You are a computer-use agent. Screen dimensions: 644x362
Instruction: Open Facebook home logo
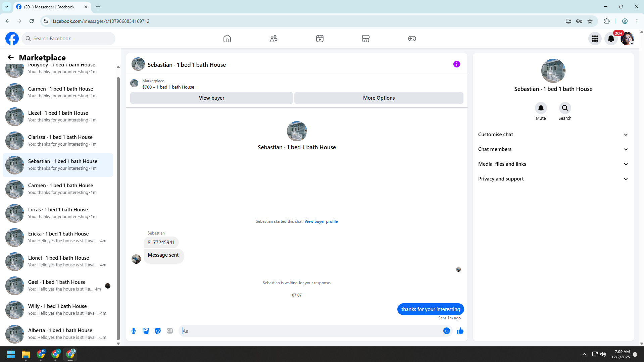(x=12, y=39)
